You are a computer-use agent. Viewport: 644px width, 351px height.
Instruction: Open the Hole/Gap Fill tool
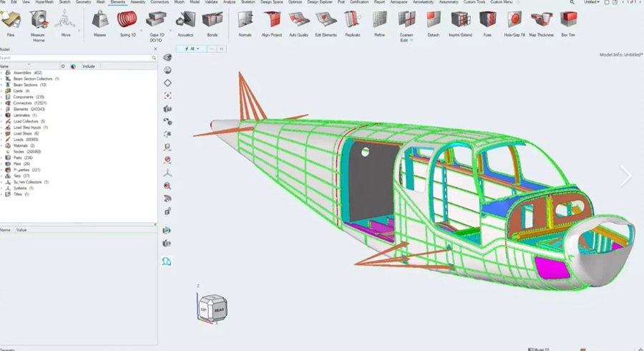pos(514,24)
